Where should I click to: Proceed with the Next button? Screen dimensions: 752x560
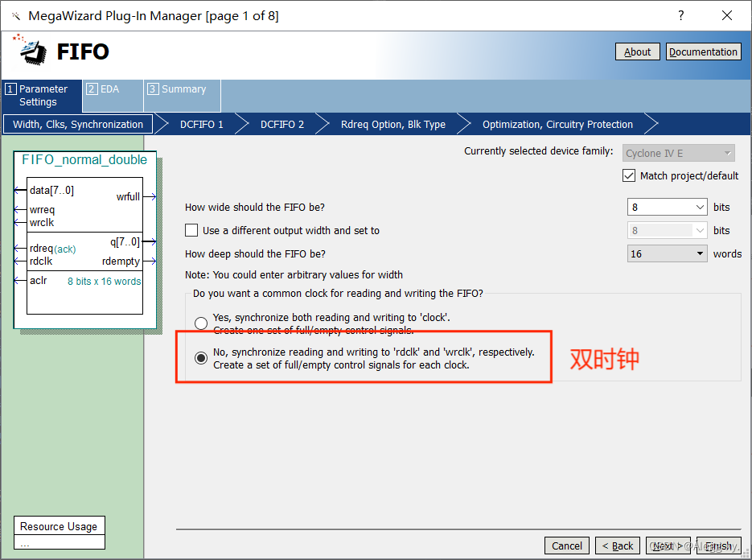tap(668, 546)
